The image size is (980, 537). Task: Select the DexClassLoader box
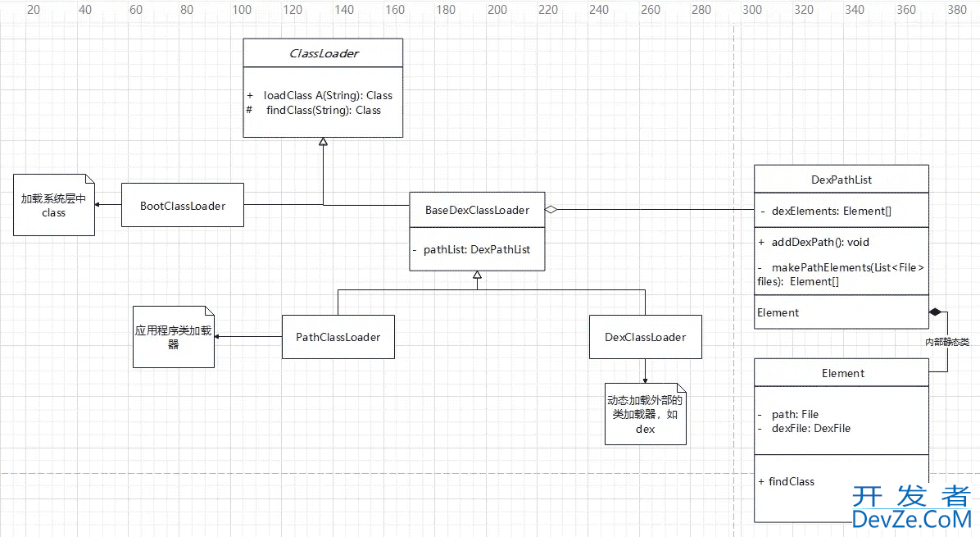[x=646, y=337]
